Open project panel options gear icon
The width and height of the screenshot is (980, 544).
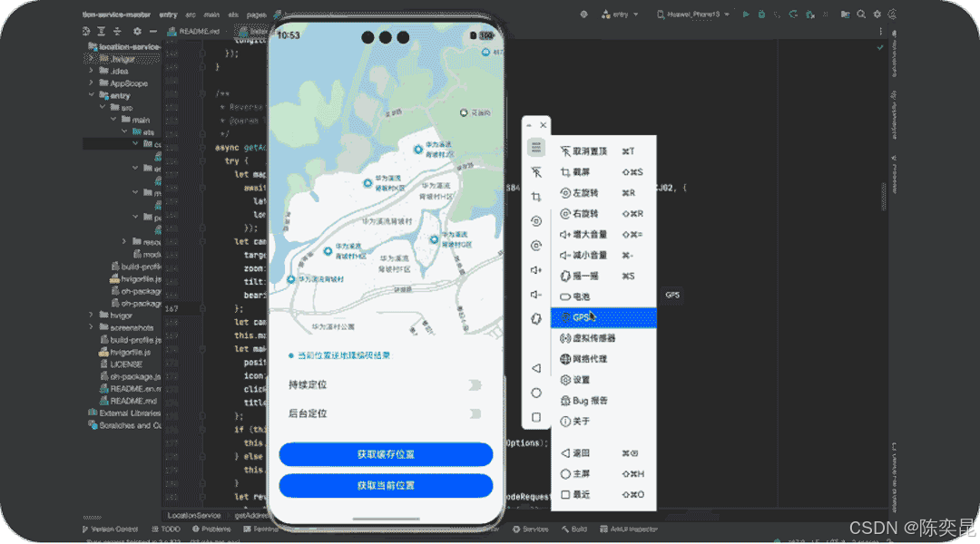click(x=137, y=31)
